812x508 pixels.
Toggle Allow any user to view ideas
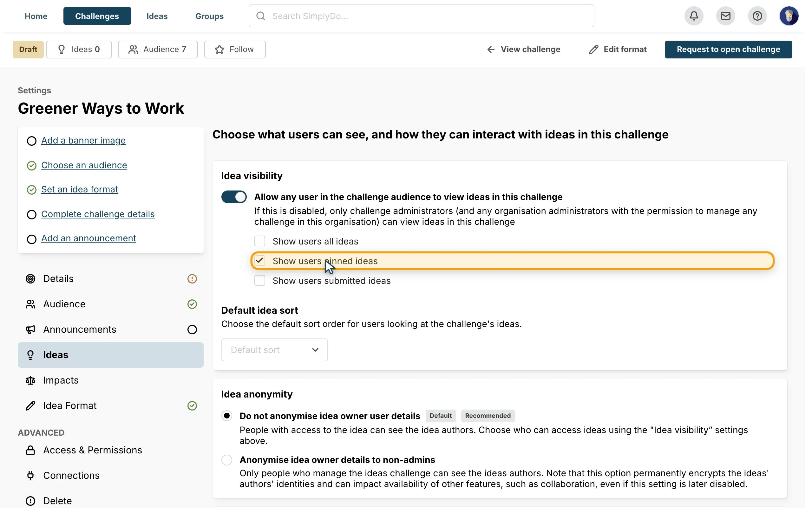click(x=234, y=197)
